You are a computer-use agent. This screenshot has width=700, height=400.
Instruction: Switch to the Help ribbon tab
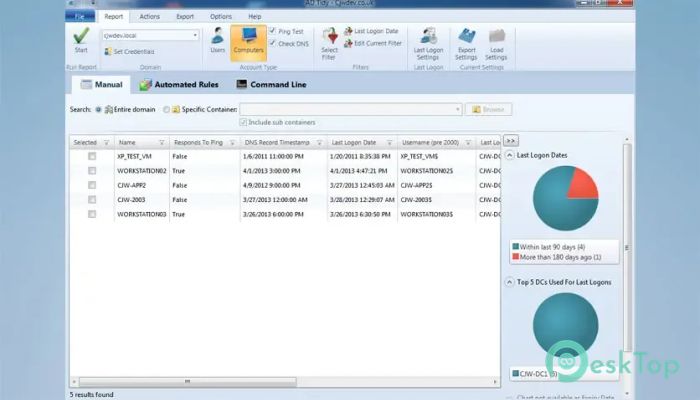254,17
